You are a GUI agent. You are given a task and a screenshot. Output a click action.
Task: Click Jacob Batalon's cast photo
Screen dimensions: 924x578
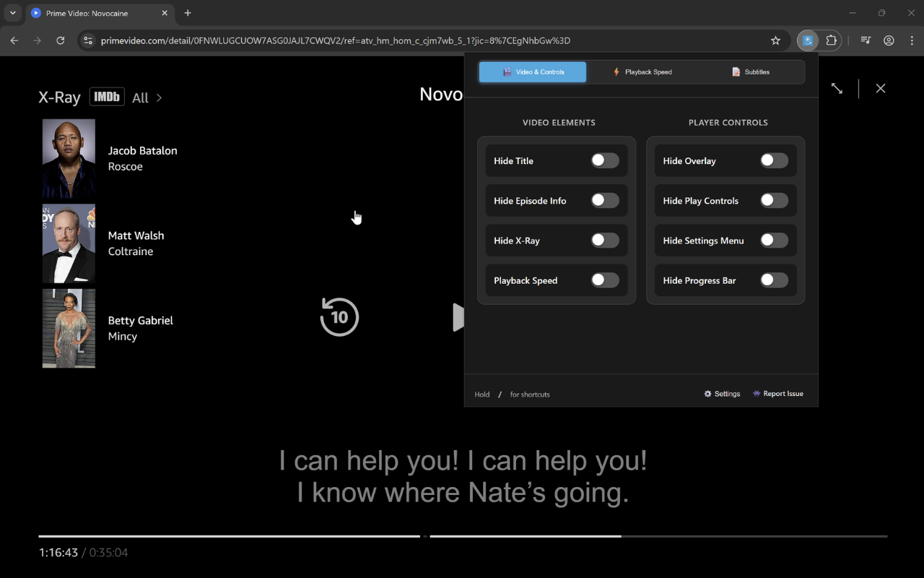tap(69, 159)
